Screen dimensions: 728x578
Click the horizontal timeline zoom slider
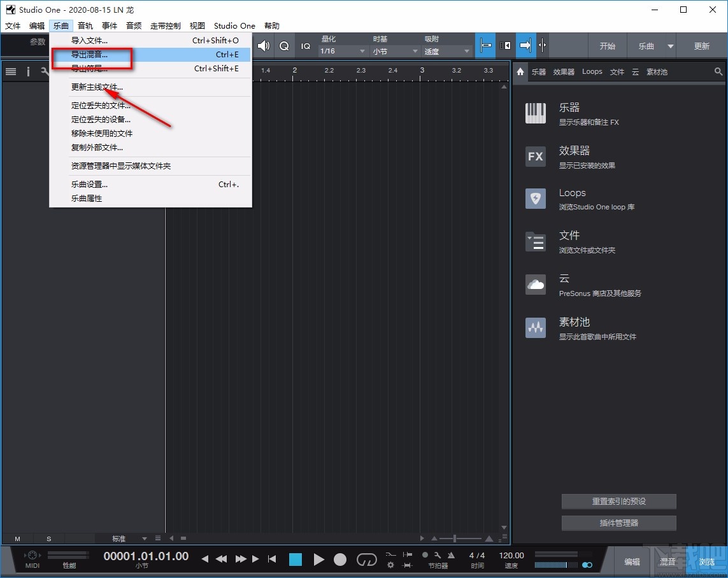point(460,538)
